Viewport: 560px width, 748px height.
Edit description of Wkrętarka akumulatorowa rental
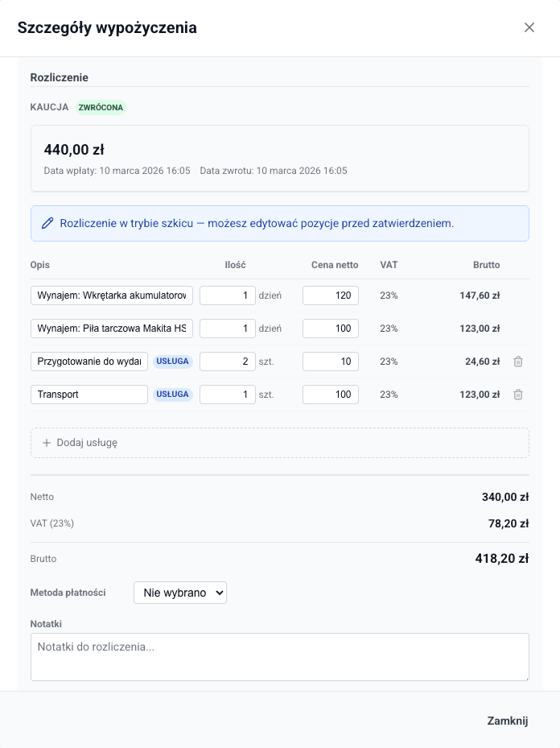coord(112,295)
